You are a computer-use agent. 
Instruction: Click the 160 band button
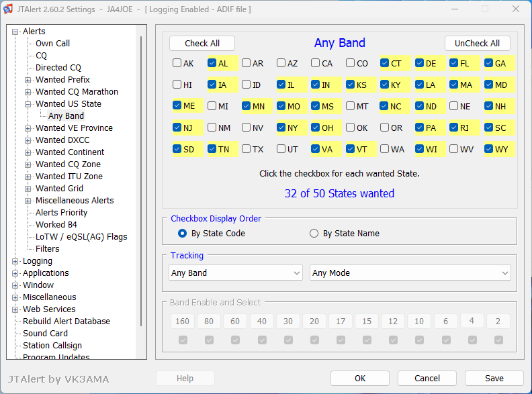point(183,321)
